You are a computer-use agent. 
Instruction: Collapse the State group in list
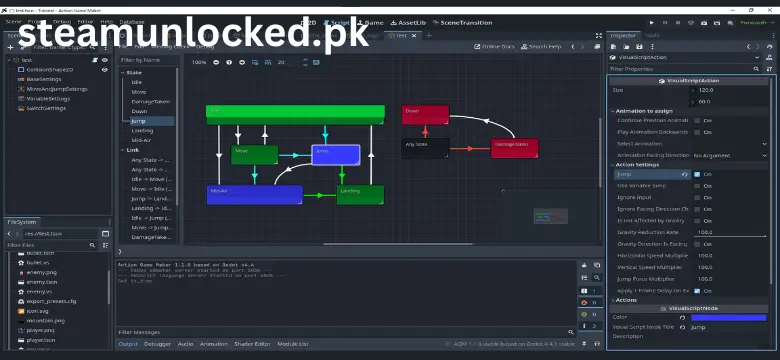coord(123,73)
